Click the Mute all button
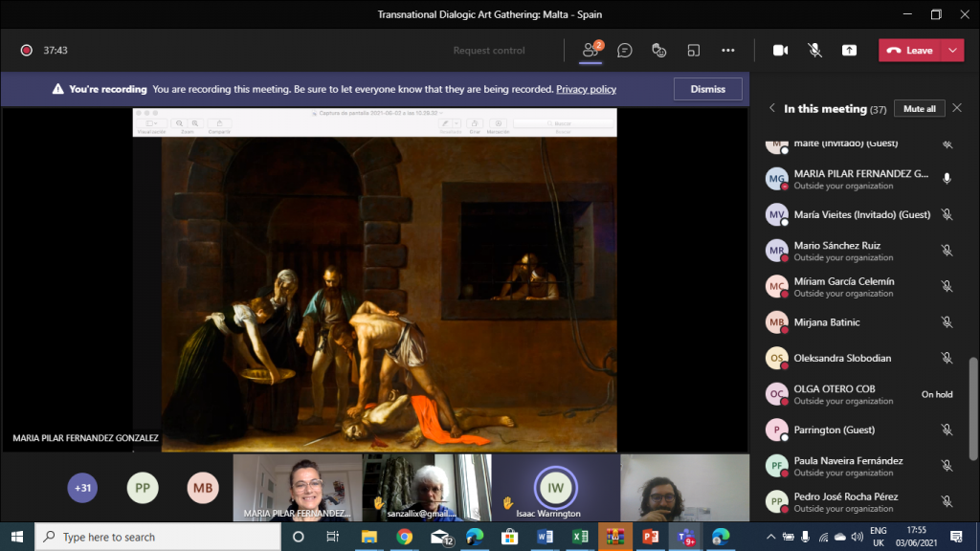 [x=919, y=108]
